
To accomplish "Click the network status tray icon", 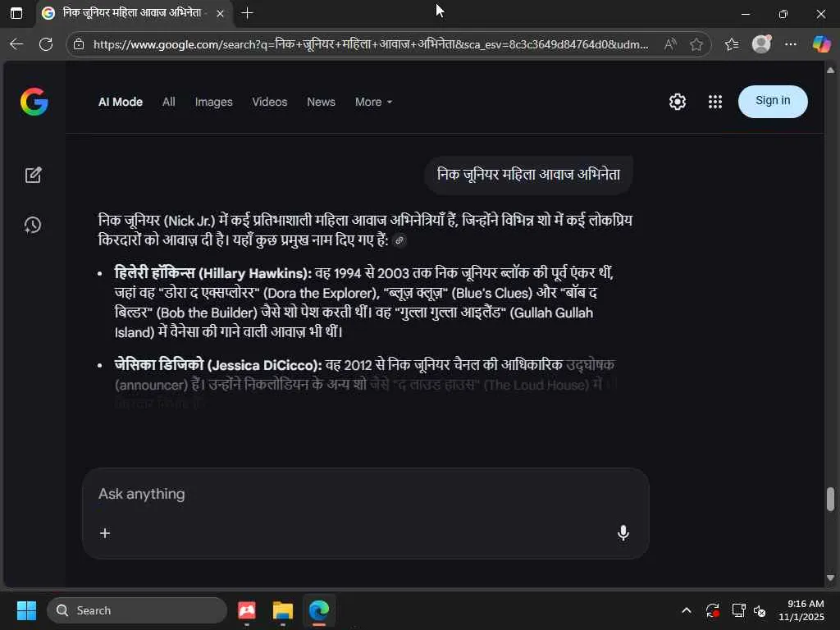I will pyautogui.click(x=738, y=610).
